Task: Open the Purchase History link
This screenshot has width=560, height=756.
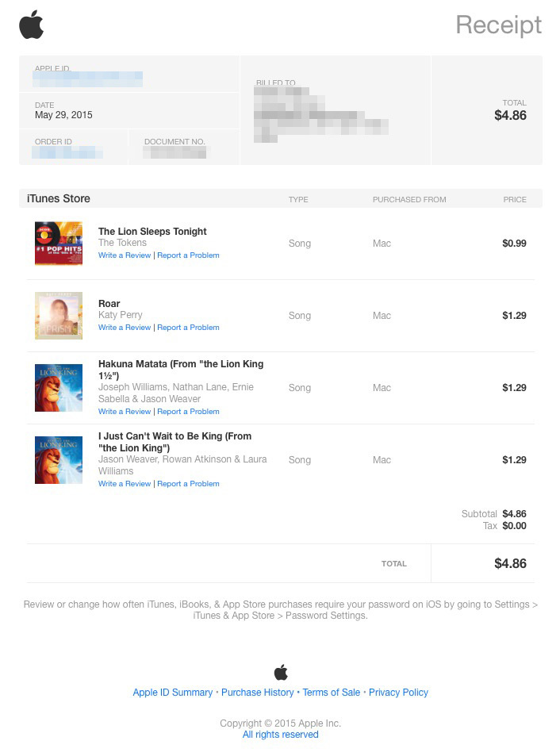Action: (257, 692)
